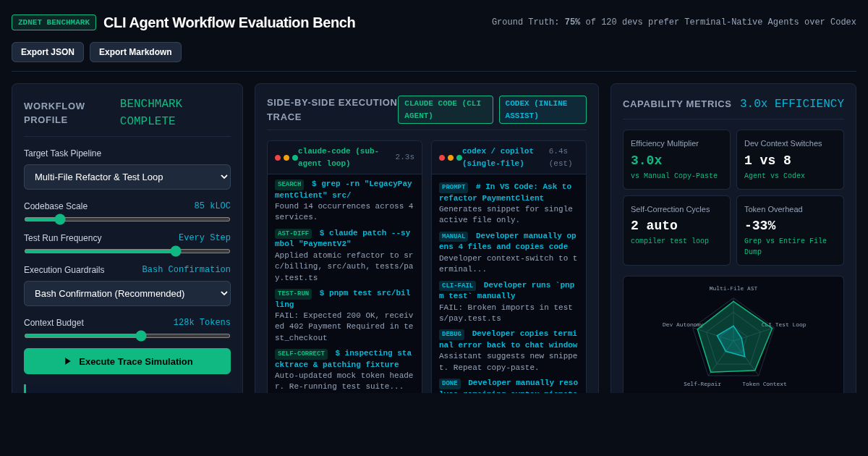Click the Dev Autonomy radar label
The image size is (868, 456).
[x=682, y=324]
